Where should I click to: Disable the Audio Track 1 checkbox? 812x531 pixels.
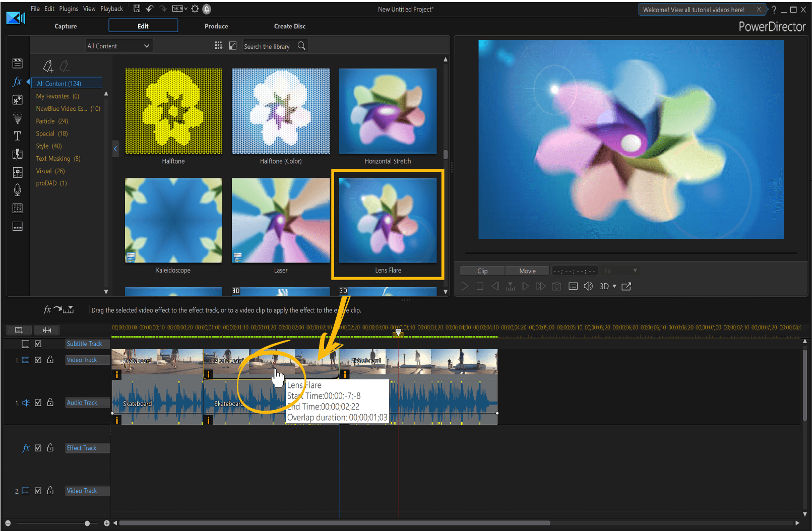coord(38,403)
